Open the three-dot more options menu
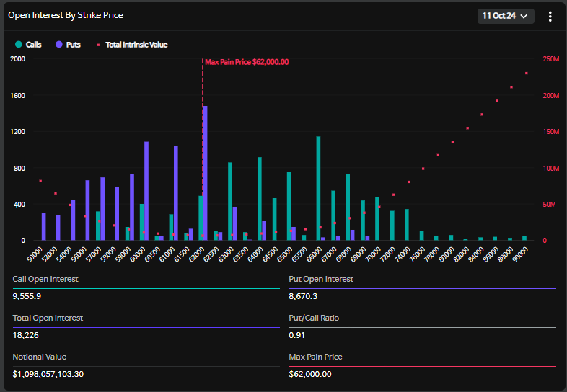This screenshot has height=392, width=567. [x=550, y=16]
